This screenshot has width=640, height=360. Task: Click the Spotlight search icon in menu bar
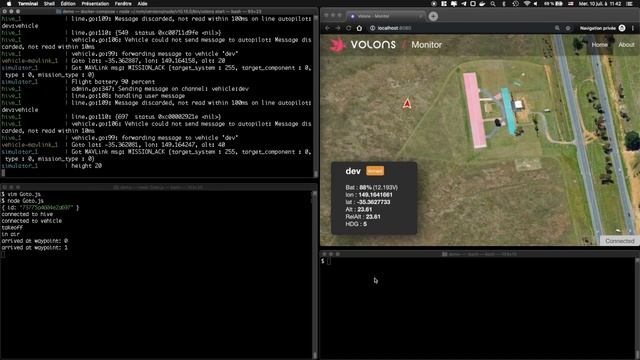[x=493, y=4]
